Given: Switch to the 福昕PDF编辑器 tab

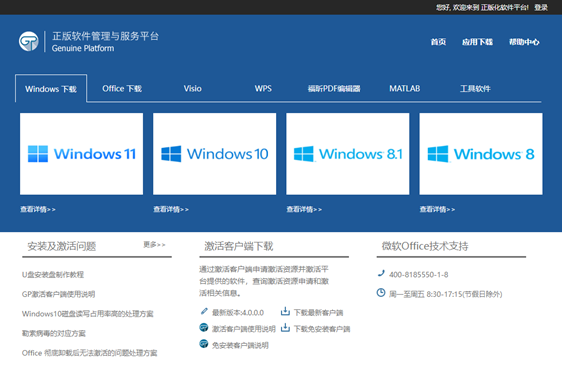Looking at the screenshot, I should pyautogui.click(x=334, y=89).
